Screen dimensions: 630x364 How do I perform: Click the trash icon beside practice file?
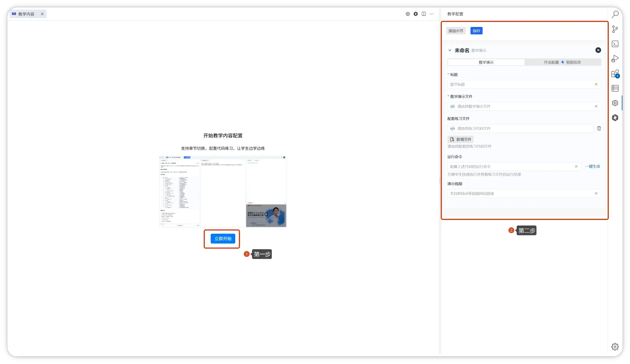coord(599,128)
